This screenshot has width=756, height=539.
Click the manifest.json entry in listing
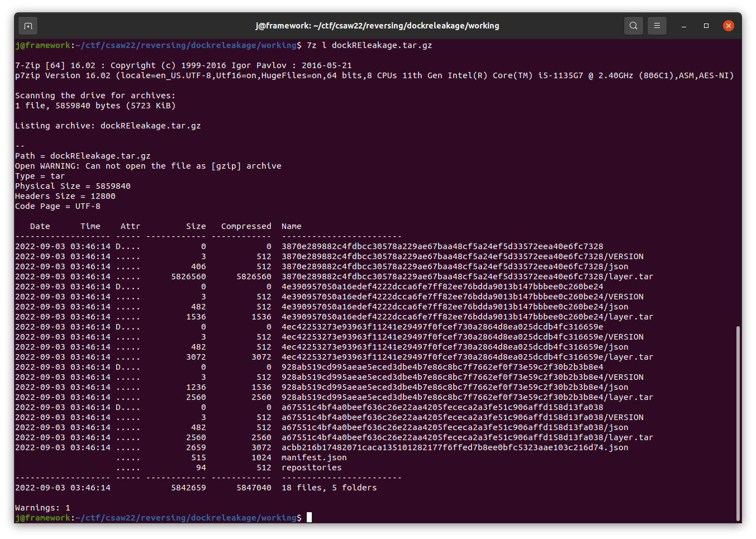click(x=314, y=457)
